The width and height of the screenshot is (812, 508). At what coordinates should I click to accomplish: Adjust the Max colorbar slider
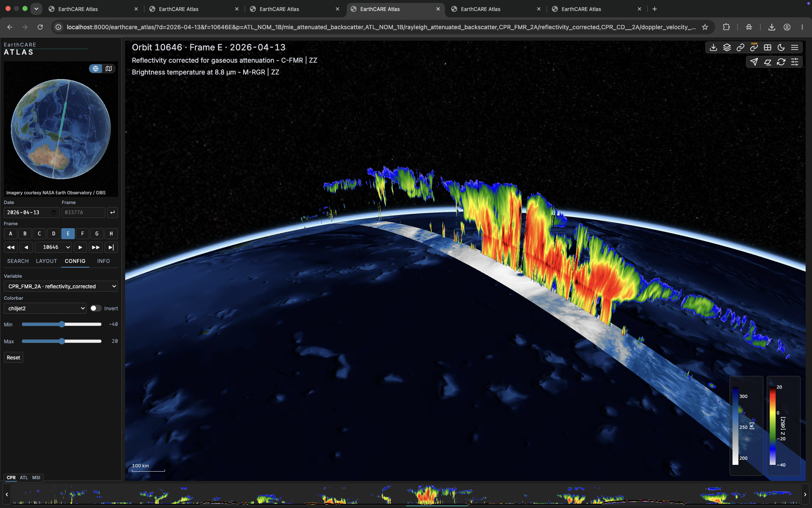pos(62,341)
